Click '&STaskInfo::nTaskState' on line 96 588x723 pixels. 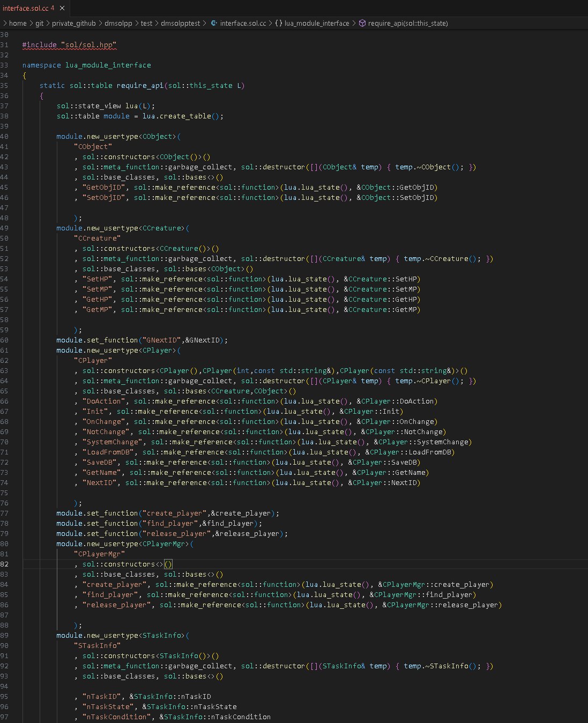(189, 706)
